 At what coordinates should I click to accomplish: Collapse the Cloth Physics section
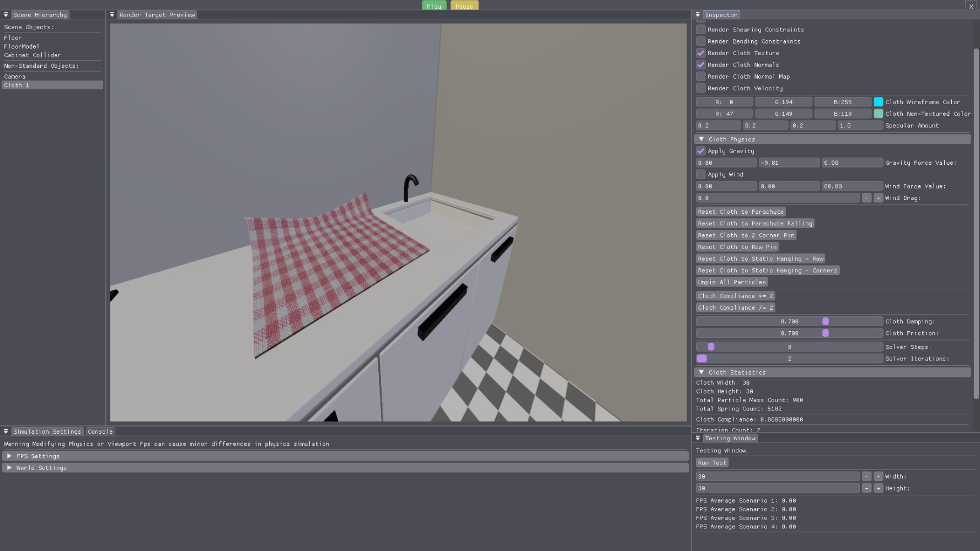coord(701,139)
